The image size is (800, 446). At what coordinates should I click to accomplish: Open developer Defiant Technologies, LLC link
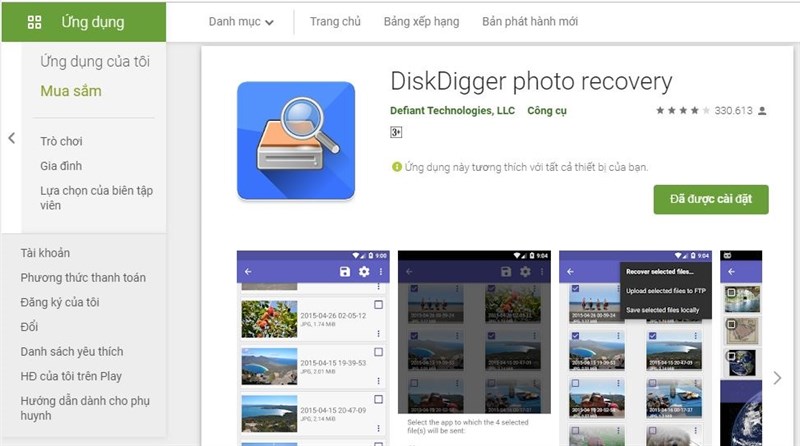pyautogui.click(x=452, y=111)
